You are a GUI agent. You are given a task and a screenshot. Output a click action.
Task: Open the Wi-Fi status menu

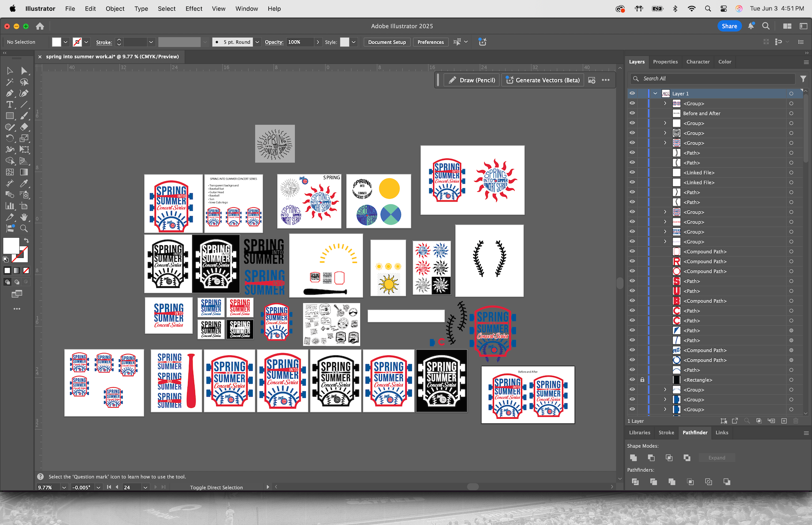[x=691, y=8]
